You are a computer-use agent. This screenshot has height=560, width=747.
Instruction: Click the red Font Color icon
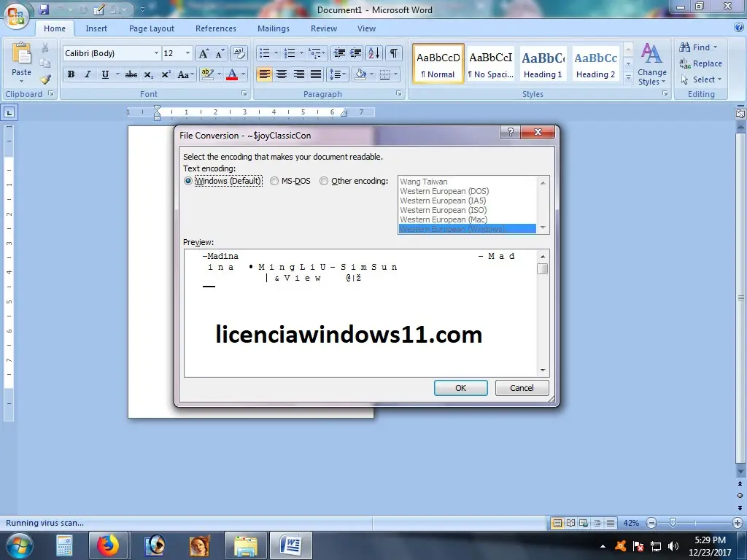(232, 74)
